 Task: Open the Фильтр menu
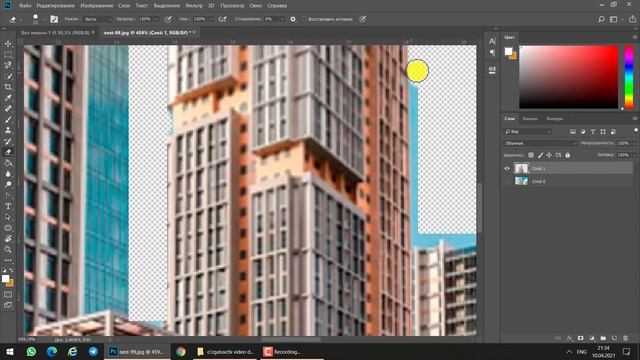[x=194, y=6]
